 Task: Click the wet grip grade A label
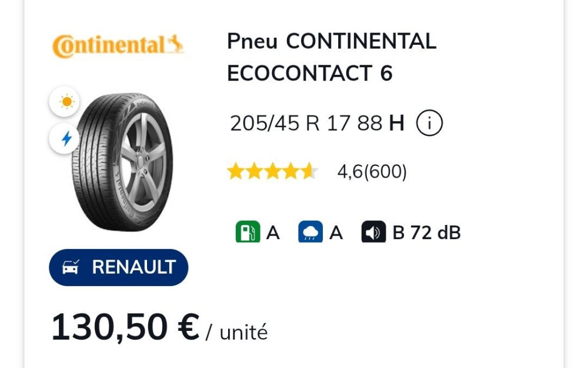336,233
